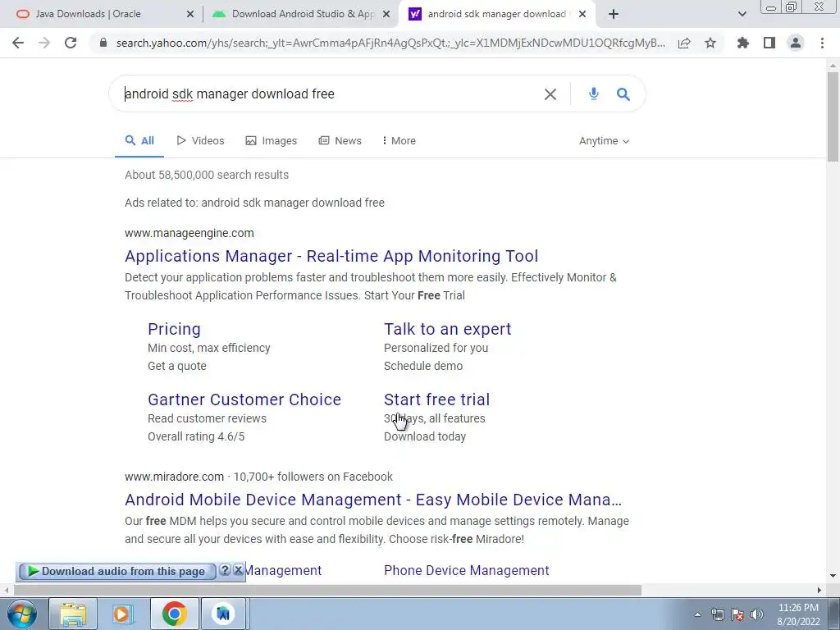Dismiss the download audio bar
This screenshot has width=840, height=630.
239,570
